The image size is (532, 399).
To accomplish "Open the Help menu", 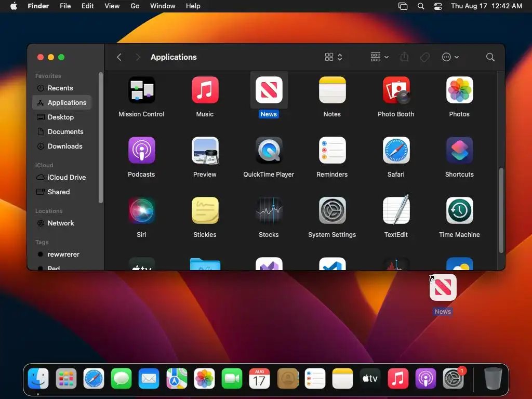I will pos(193,6).
